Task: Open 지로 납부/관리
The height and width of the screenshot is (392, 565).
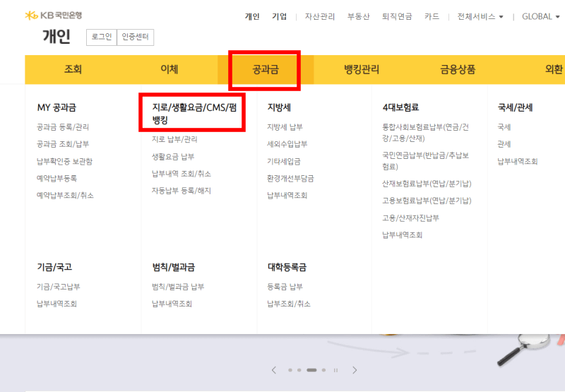Action: click(x=174, y=139)
